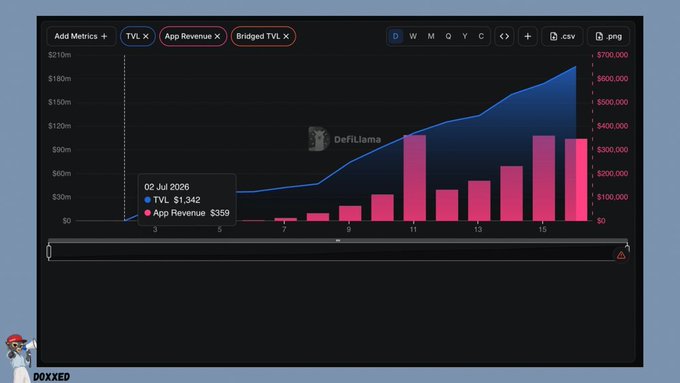
Task: Remove the TVL metric with its X
Action: point(146,36)
